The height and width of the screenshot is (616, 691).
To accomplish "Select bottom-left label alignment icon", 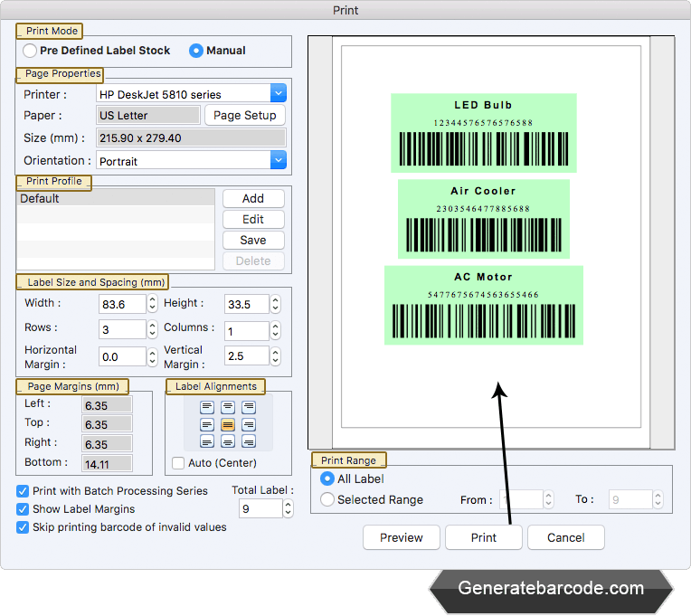I will click(x=207, y=441).
